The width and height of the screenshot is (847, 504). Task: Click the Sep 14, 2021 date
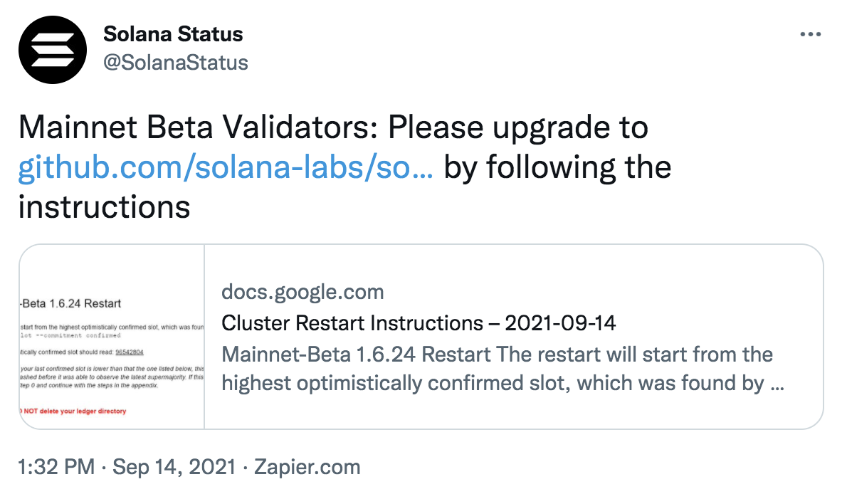[174, 467]
